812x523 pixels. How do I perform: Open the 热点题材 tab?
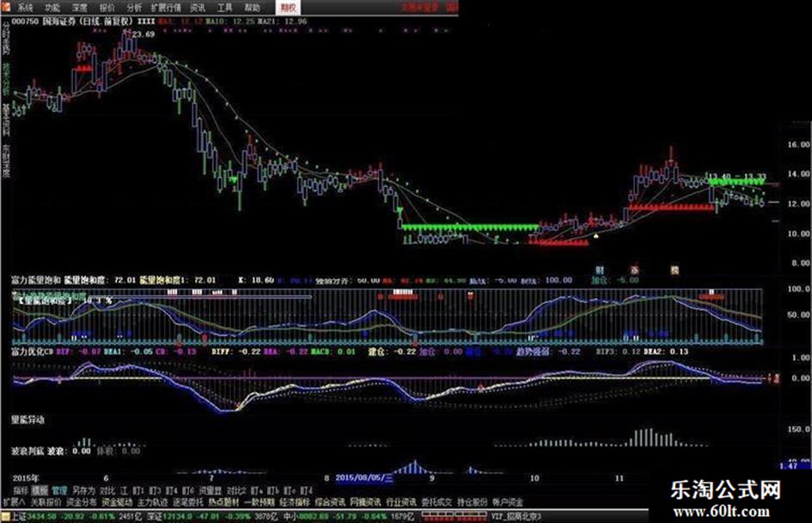pyautogui.click(x=223, y=502)
